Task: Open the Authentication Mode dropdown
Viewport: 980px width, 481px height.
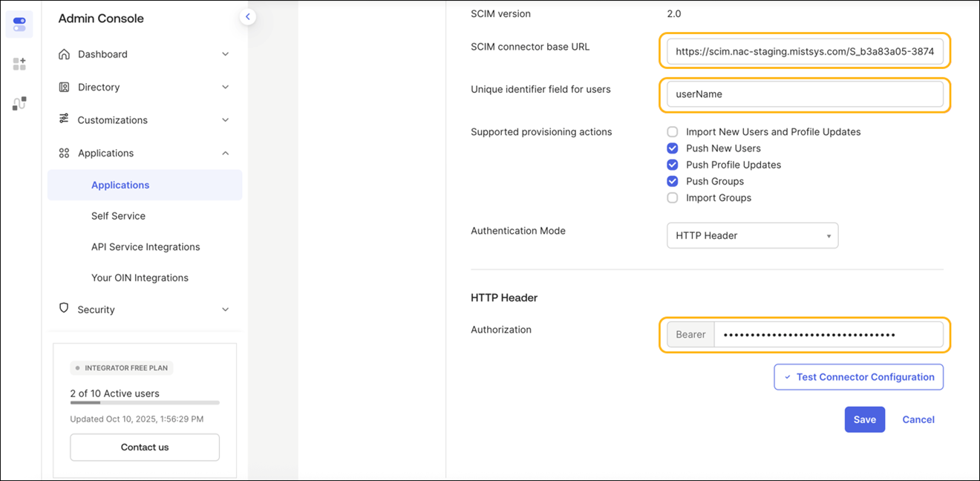Action: pyautogui.click(x=752, y=235)
